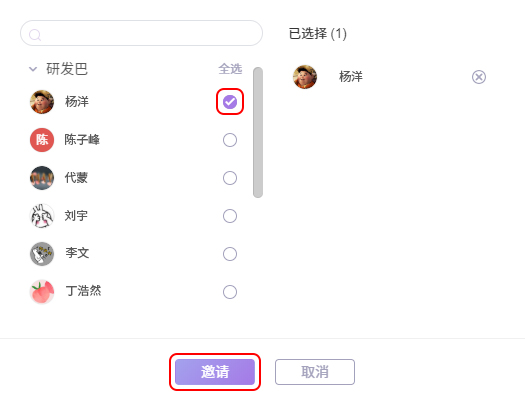This screenshot has height=405, width=525.
Task: Click 杨洋's avatar in contact list
Action: [42, 102]
